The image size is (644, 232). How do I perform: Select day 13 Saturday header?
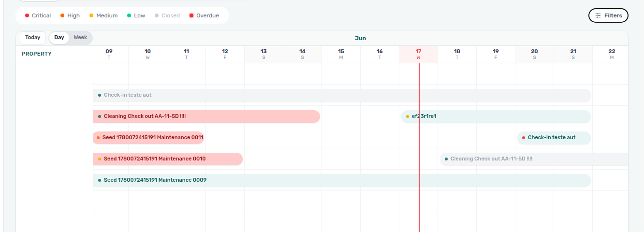point(263,54)
